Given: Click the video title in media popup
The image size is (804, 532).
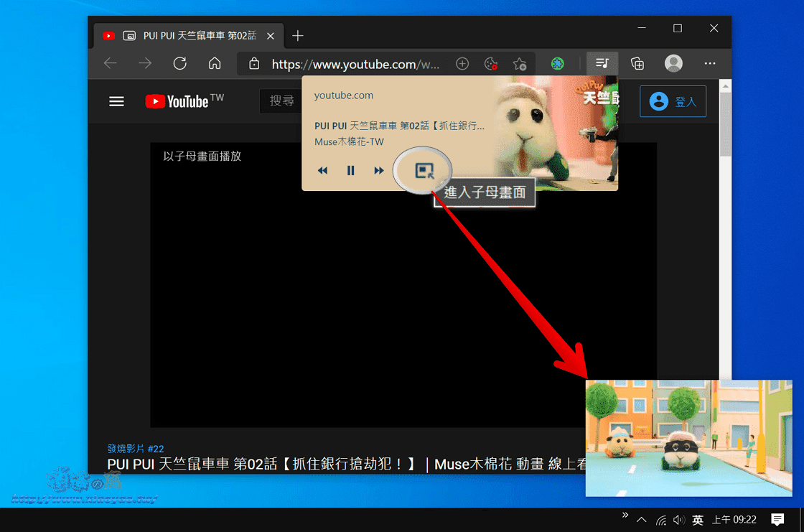Looking at the screenshot, I should coord(399,126).
